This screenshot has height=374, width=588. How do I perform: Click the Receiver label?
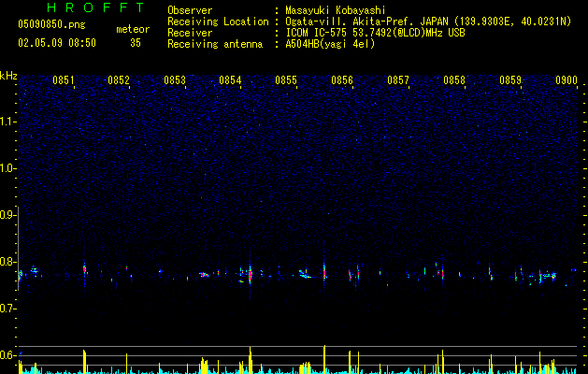(x=190, y=33)
